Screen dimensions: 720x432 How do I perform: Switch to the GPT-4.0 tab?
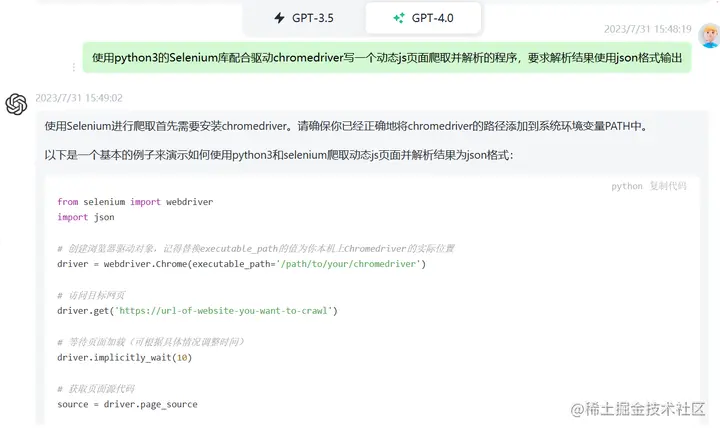point(423,18)
